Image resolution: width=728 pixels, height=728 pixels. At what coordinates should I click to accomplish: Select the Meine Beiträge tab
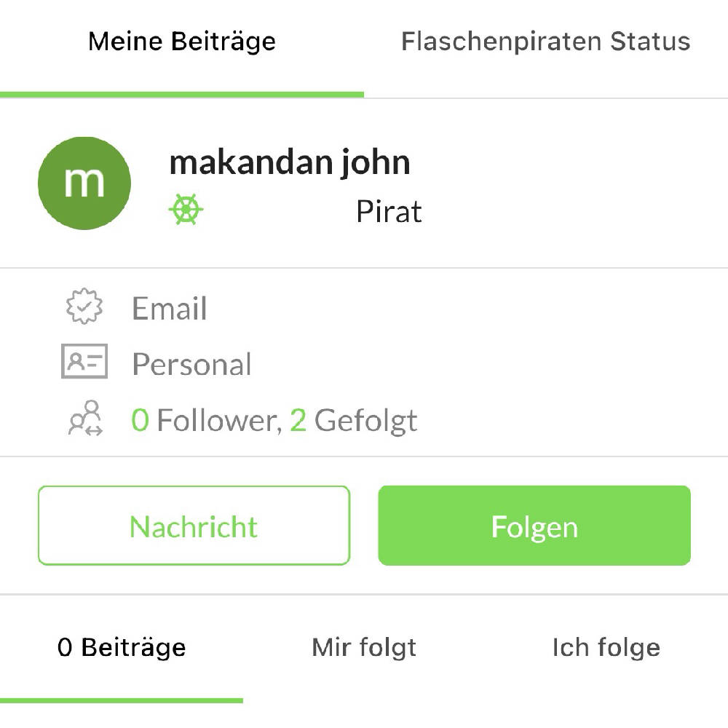pyautogui.click(x=181, y=41)
